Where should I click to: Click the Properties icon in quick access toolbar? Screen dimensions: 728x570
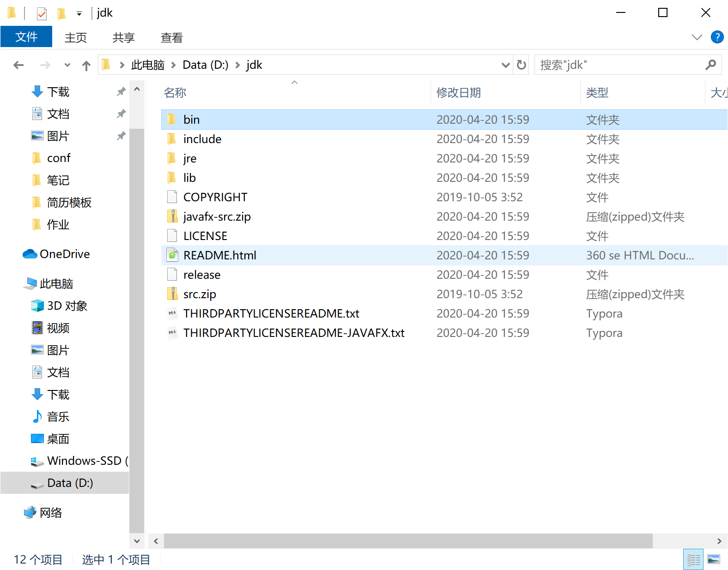pyautogui.click(x=42, y=13)
